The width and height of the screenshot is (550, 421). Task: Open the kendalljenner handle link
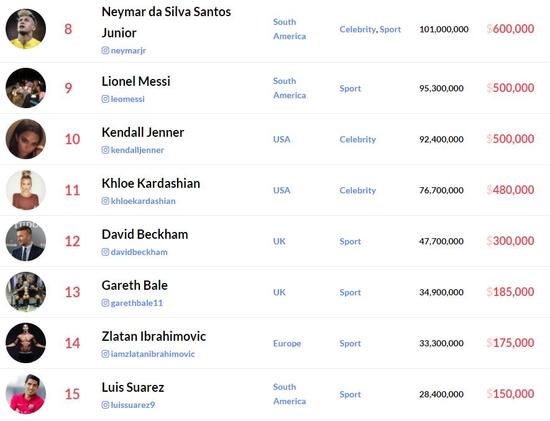coord(137,150)
